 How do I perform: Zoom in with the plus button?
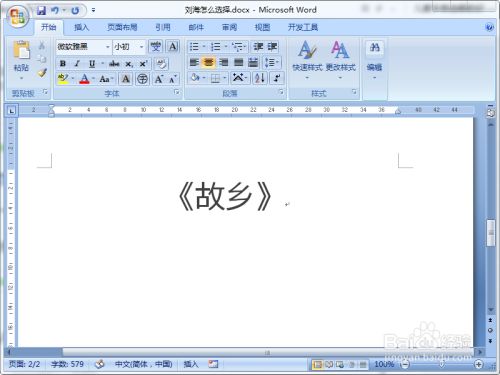(479, 364)
